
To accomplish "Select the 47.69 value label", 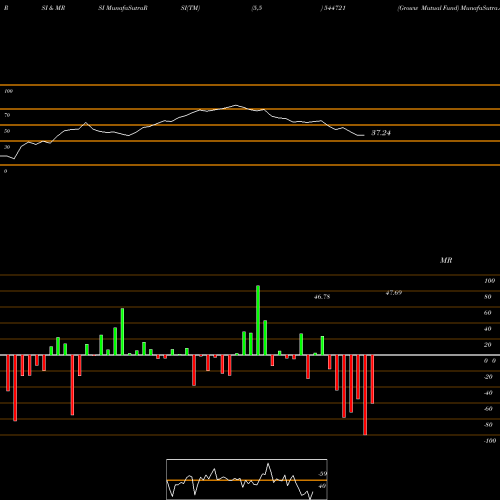I will [x=394, y=293].
